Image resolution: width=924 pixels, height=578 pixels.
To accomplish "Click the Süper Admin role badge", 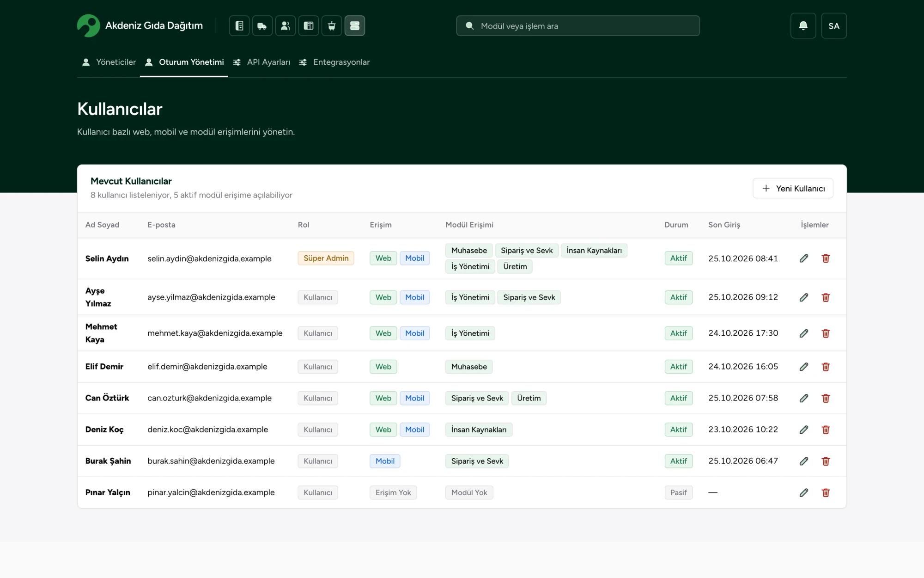I will [x=326, y=258].
